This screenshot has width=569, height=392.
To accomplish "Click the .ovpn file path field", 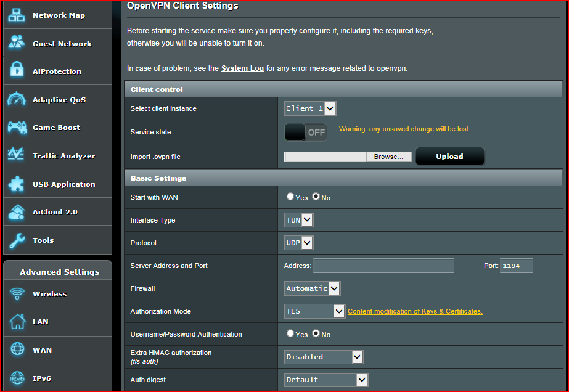I will tap(325, 157).
